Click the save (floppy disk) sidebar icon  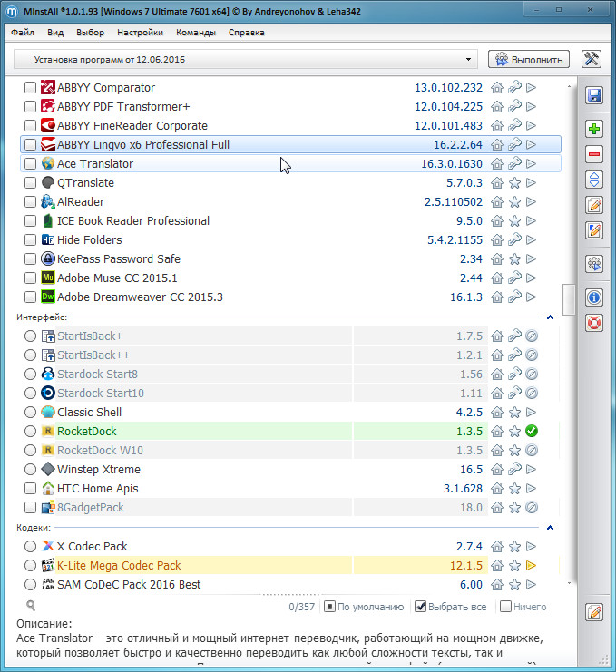[594, 95]
